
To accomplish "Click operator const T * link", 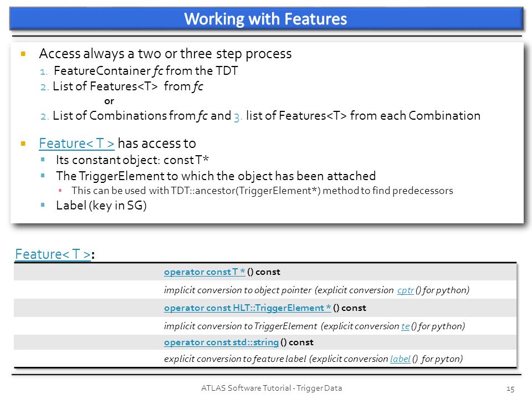I will coord(204,272).
